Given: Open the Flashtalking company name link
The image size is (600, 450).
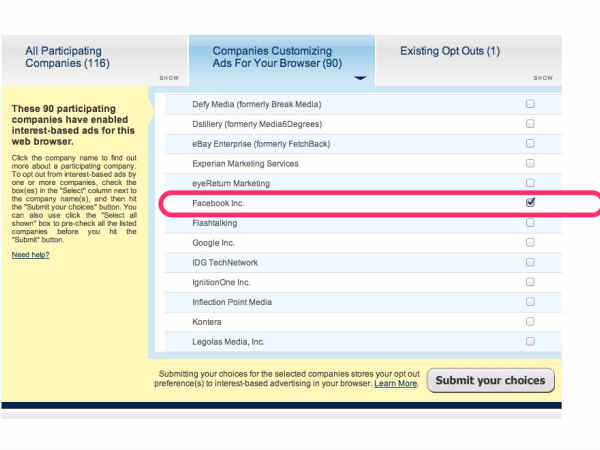Looking at the screenshot, I should [215, 223].
